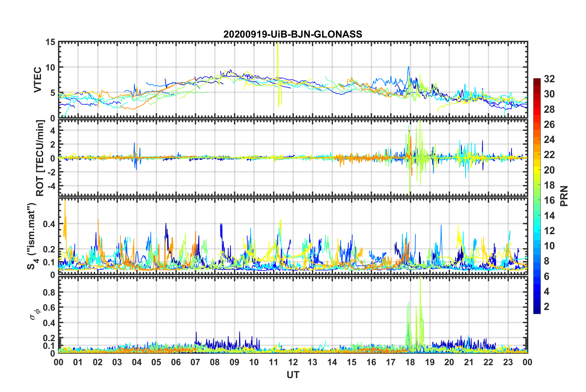Screen dimensions: 586x392
Task: Click x-axis tick label 17
Action: tap(391, 362)
